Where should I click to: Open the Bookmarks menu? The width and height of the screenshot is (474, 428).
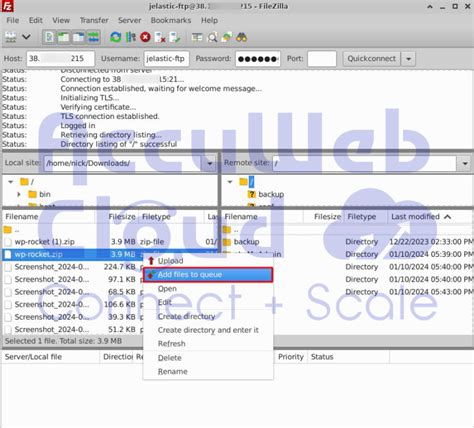[171, 20]
